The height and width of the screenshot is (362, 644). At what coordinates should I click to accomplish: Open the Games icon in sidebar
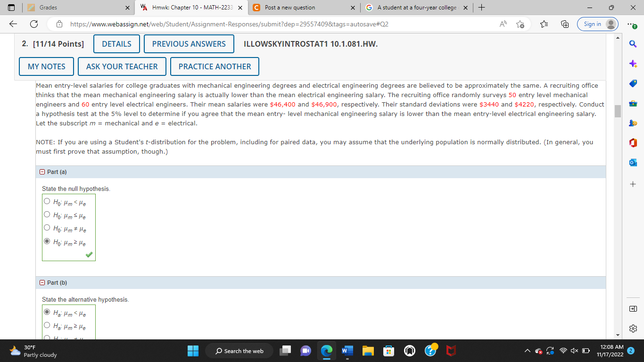click(x=633, y=123)
